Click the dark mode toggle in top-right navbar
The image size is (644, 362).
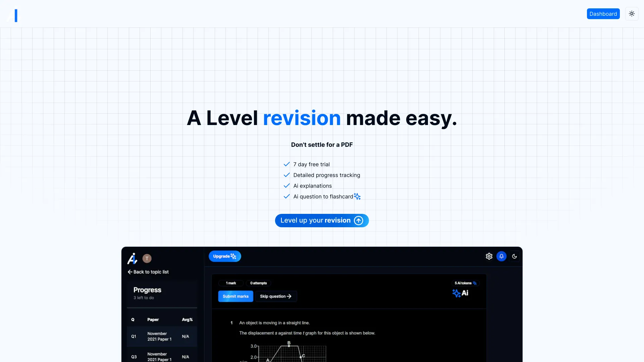[632, 14]
